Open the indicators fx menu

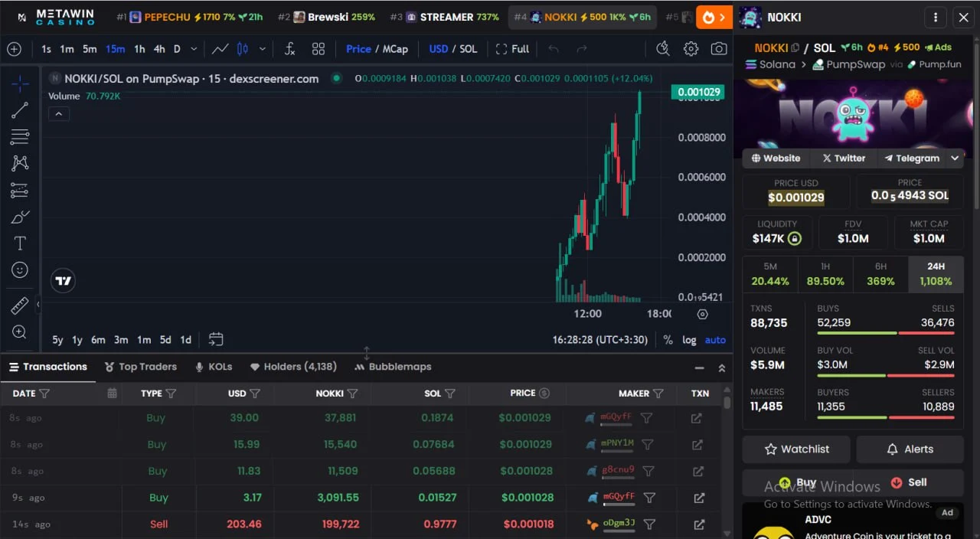(289, 49)
